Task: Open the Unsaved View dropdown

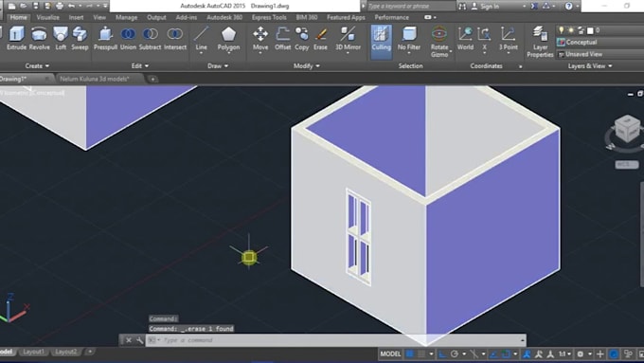Action: [600, 54]
